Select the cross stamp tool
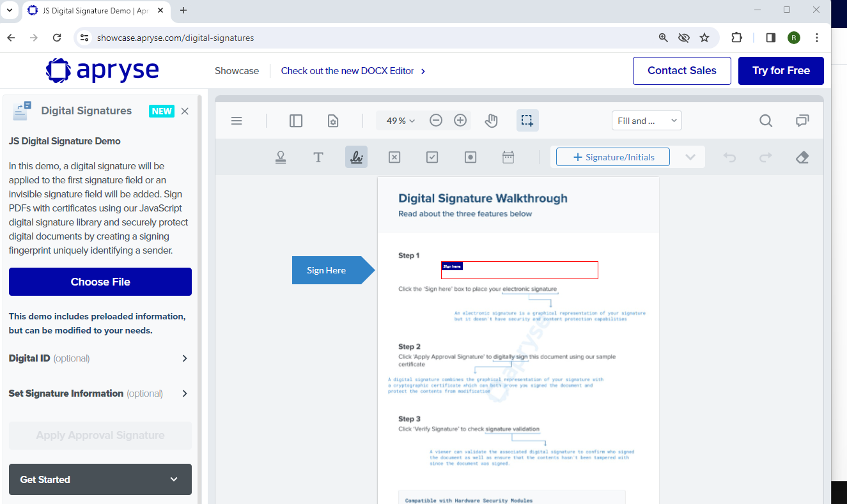Image resolution: width=847 pixels, height=504 pixels. pos(394,157)
